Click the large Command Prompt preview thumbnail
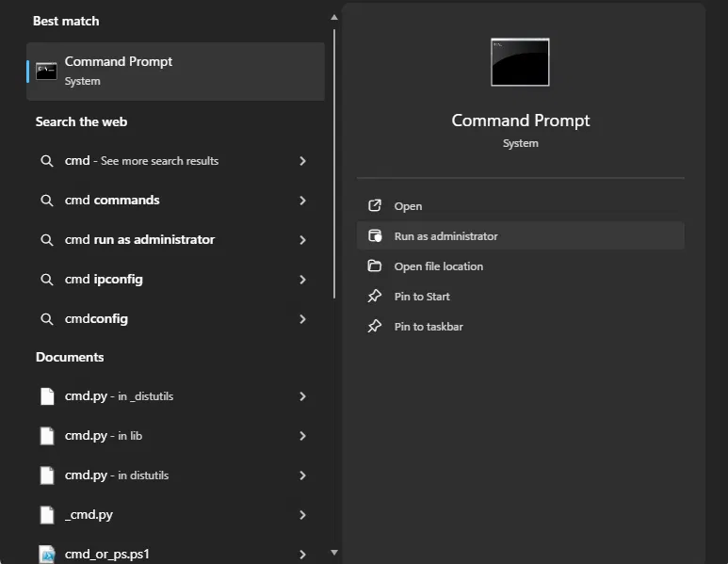This screenshot has width=728, height=564. [x=520, y=62]
